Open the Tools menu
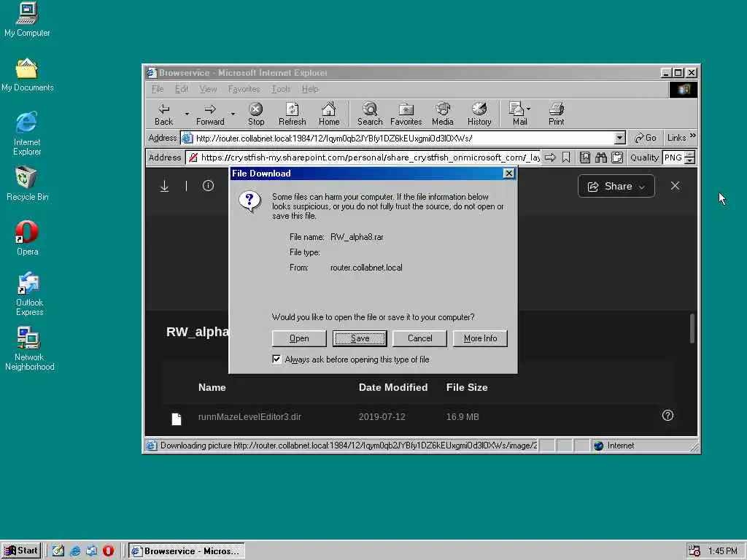Screen dimensions: 747x560 [x=281, y=89]
